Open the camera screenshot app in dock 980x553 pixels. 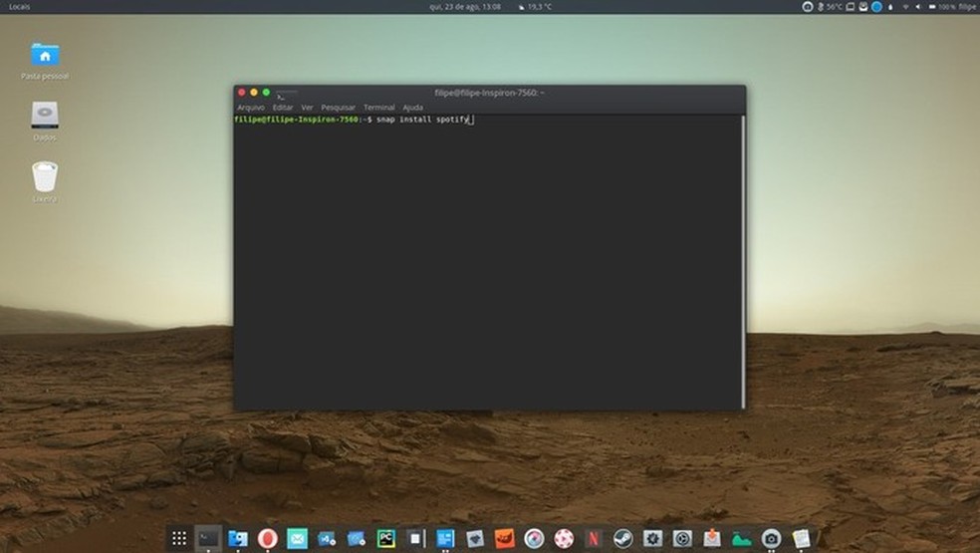pos(771,539)
